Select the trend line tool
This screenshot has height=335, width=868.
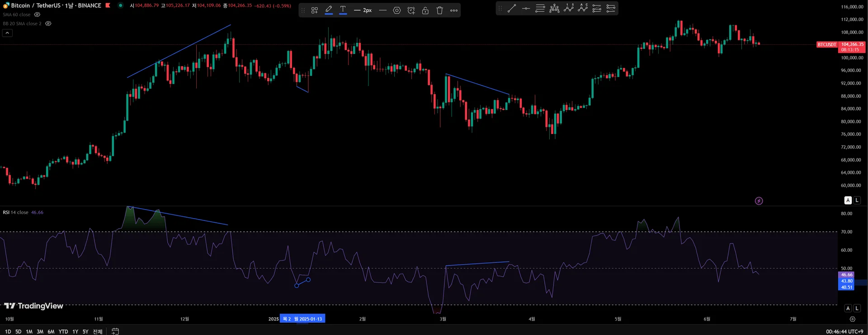(512, 8)
